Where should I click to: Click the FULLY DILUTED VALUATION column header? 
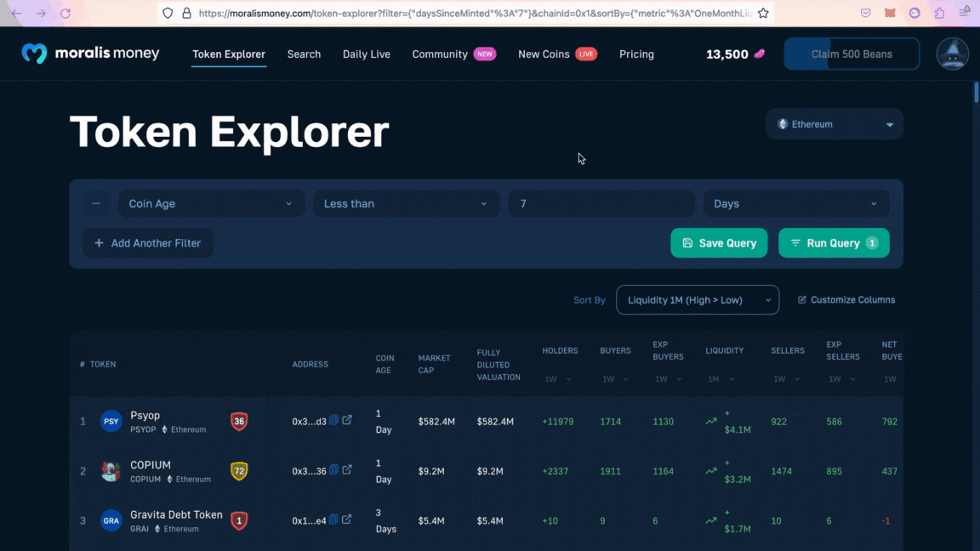(499, 365)
